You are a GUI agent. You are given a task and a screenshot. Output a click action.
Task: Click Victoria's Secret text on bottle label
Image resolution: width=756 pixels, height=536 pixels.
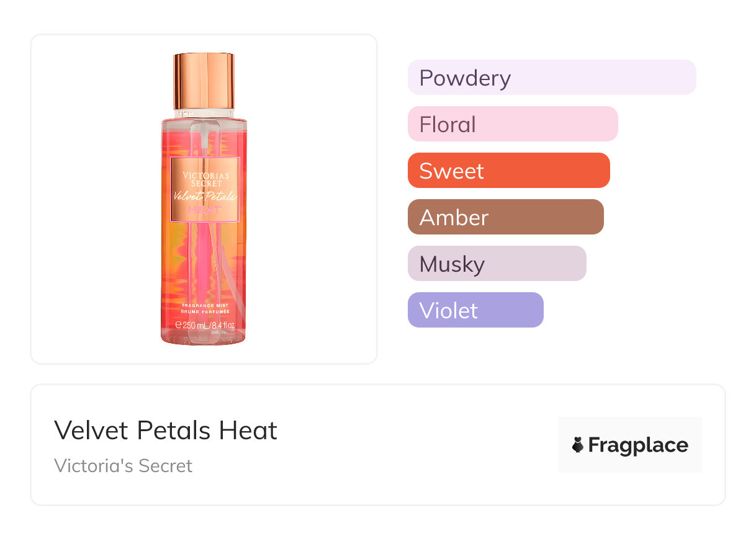coord(205,179)
